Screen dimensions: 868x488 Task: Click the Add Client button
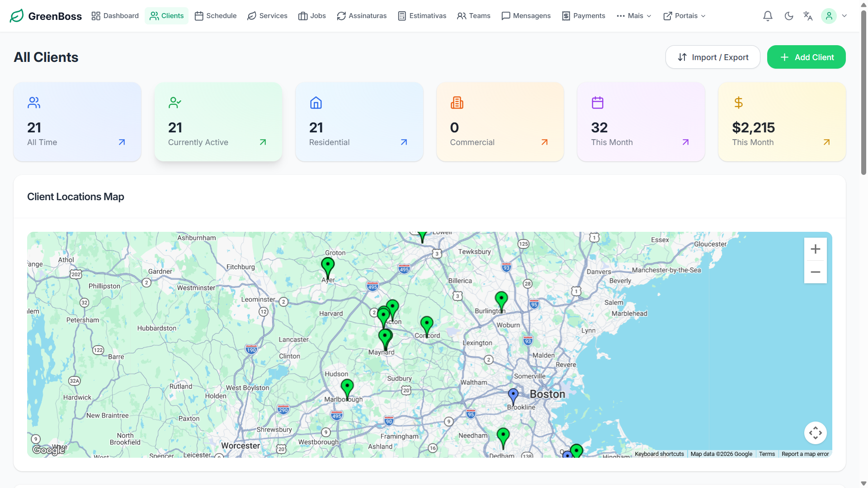(806, 57)
